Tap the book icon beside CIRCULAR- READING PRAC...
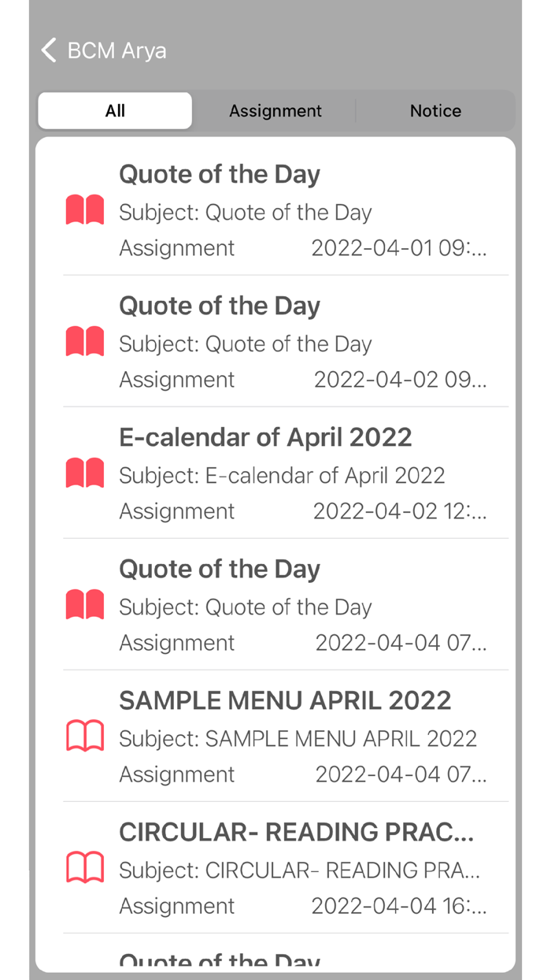 pyautogui.click(x=83, y=867)
